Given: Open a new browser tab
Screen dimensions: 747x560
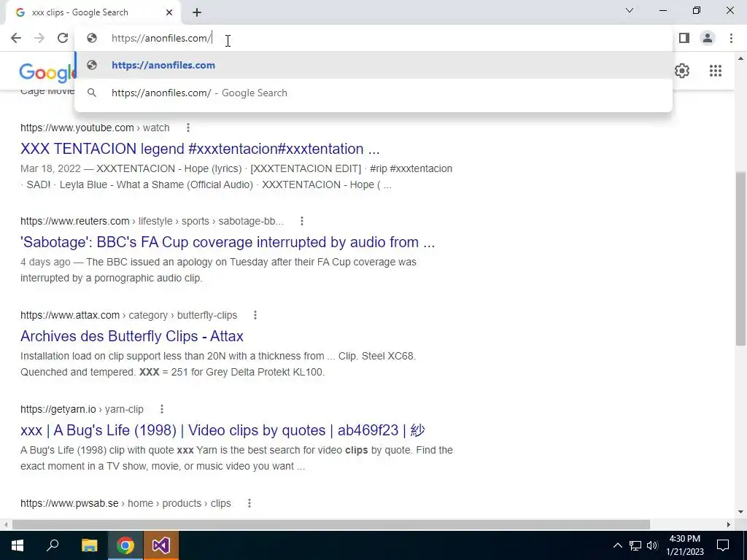Looking at the screenshot, I should point(197,12).
